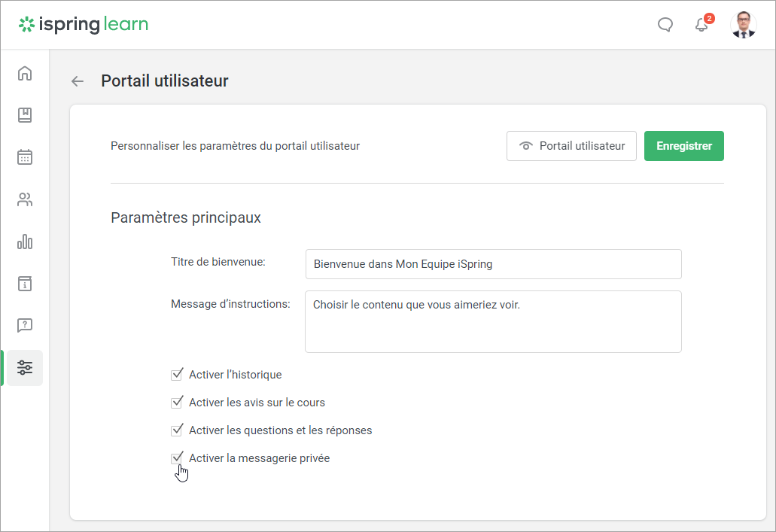Preview with the 'Portail utilisateur' button
776x532 pixels.
click(571, 145)
